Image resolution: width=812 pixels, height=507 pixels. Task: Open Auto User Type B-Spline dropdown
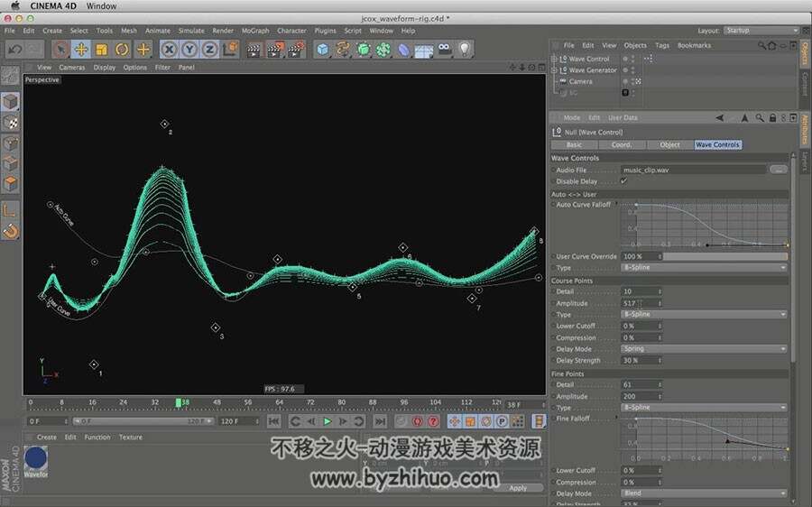coord(704,268)
